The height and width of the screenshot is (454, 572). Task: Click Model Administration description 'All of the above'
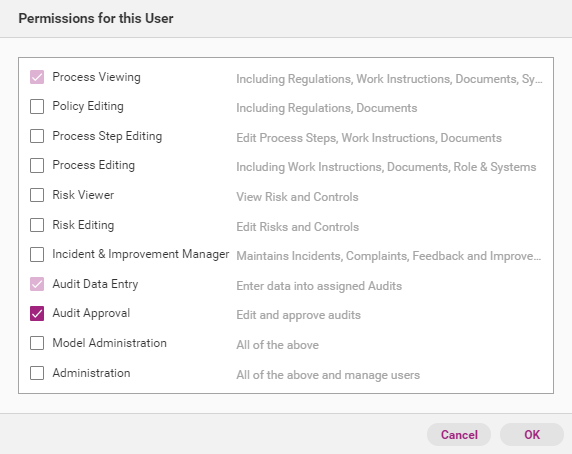pos(278,345)
